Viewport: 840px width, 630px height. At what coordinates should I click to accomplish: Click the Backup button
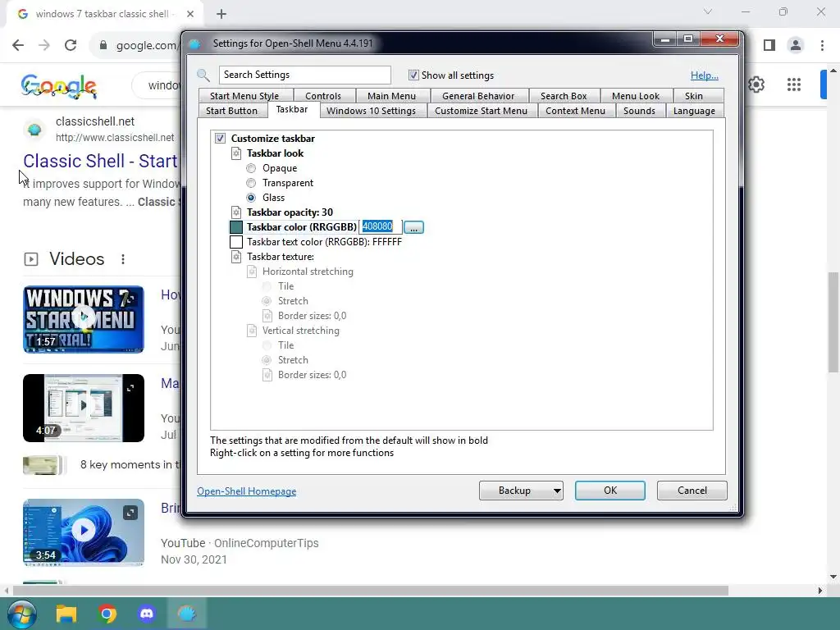(x=515, y=491)
